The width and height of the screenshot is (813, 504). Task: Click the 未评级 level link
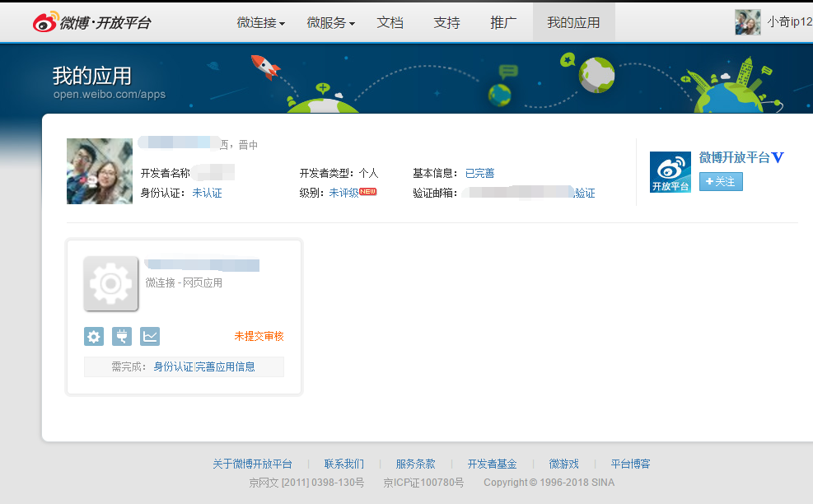[343, 193]
